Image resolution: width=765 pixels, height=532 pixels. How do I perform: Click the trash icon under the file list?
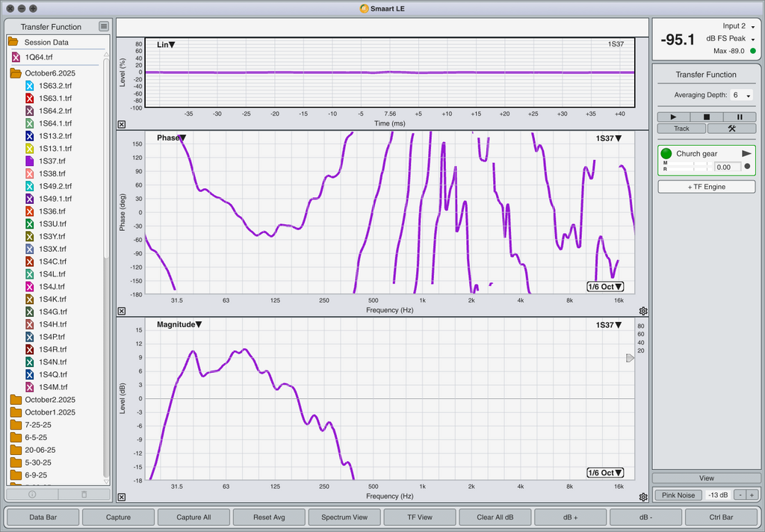[84, 494]
